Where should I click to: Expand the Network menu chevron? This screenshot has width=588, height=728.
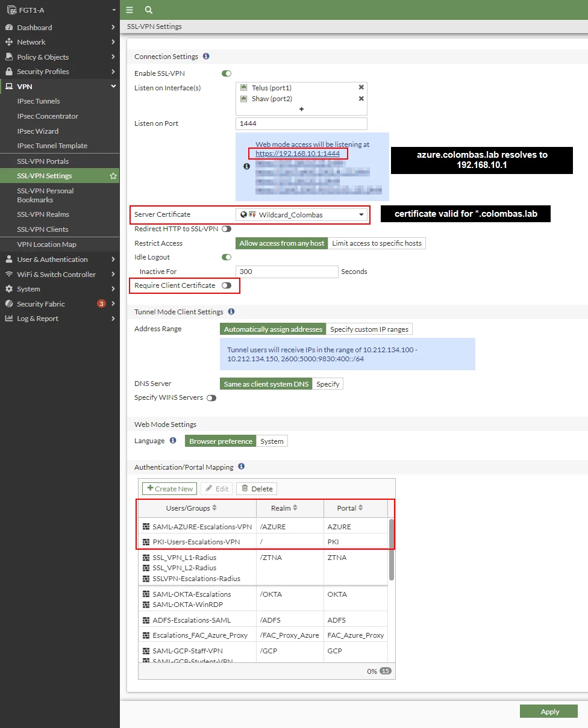113,42
